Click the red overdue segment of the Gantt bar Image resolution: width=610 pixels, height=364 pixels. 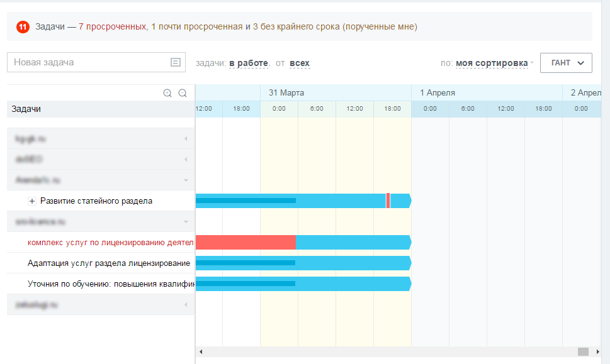246,242
